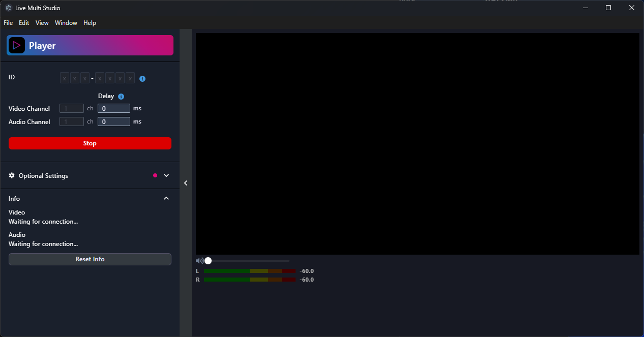Click the first ID digit box

(x=65, y=78)
